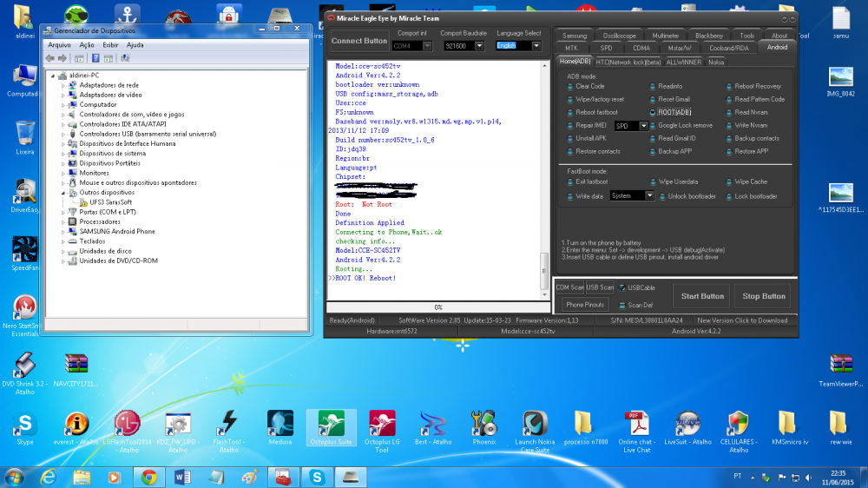
Task: Open the Comport inf COM4 dropdown
Action: (427, 46)
